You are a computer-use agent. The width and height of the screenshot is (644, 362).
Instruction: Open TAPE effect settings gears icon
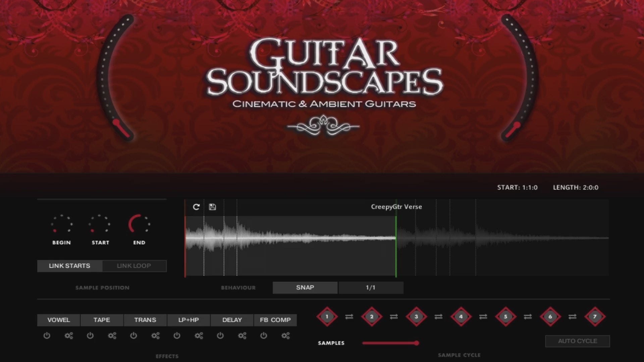pos(112,336)
